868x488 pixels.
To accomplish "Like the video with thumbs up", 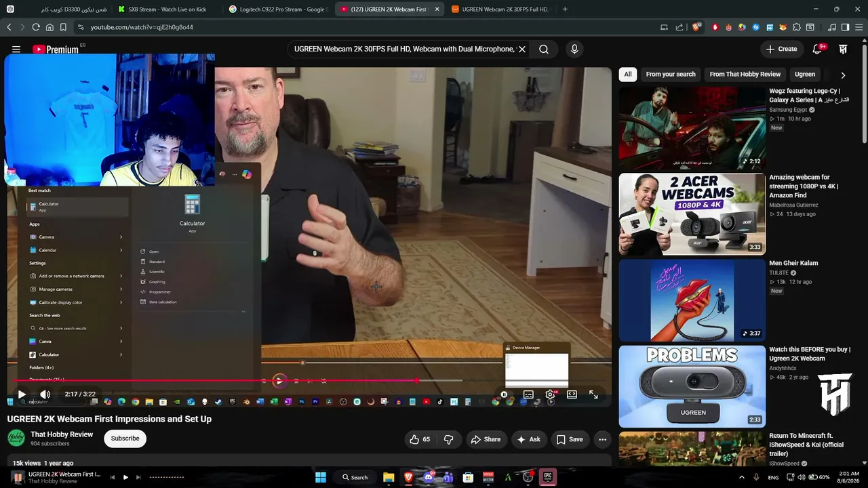I will [x=420, y=439].
